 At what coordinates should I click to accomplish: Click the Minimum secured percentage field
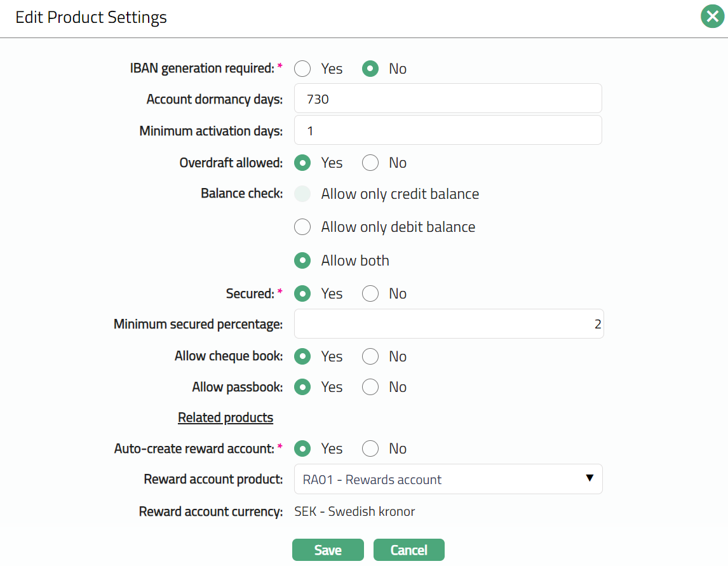tap(448, 324)
